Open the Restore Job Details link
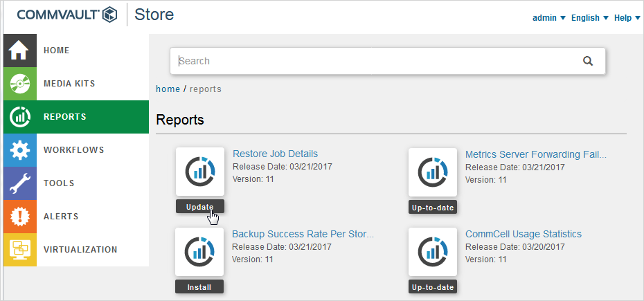 pyautogui.click(x=275, y=154)
